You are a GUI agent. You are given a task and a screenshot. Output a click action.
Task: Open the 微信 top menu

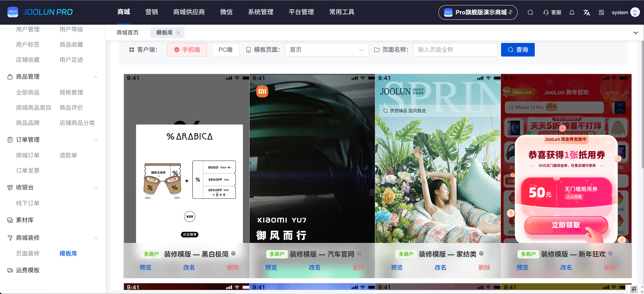click(226, 12)
